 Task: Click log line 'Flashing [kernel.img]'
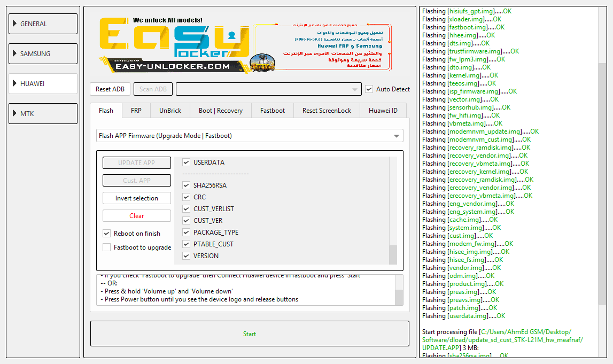[x=460, y=75]
